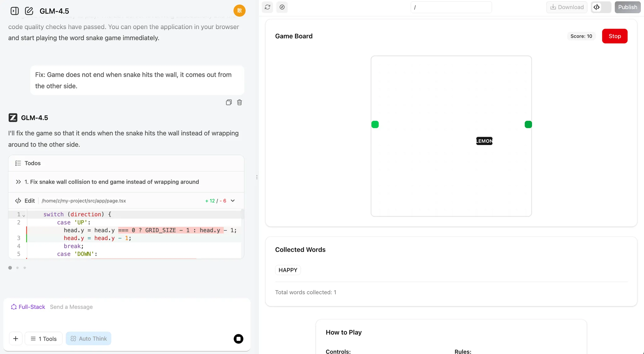Collapse the page.tsx edit diff
This screenshot has width=644, height=354.
[233, 201]
